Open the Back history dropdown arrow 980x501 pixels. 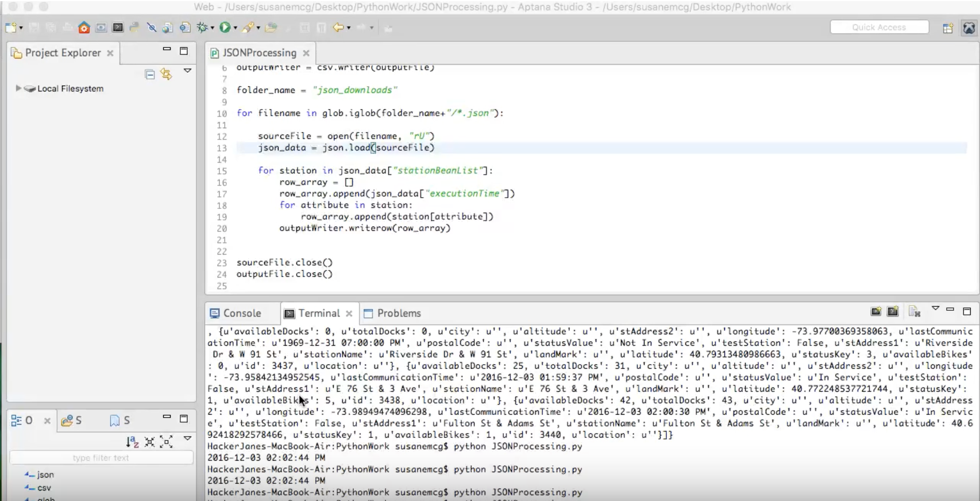tap(349, 28)
